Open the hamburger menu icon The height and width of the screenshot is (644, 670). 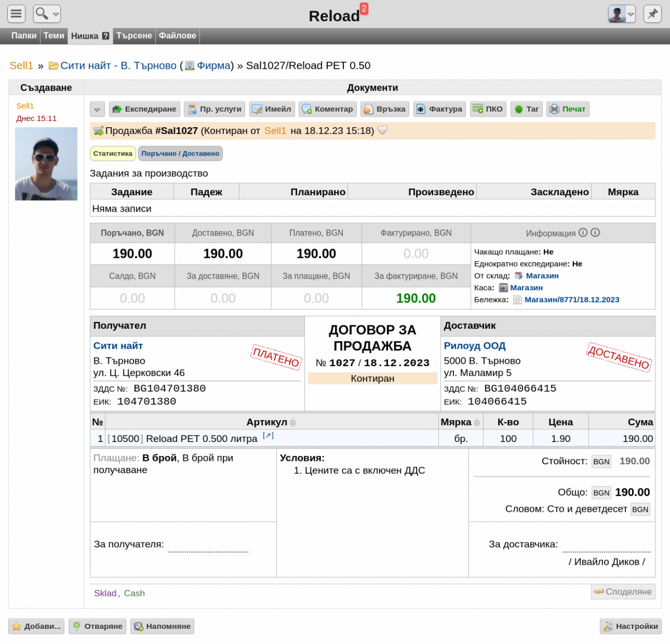16,13
